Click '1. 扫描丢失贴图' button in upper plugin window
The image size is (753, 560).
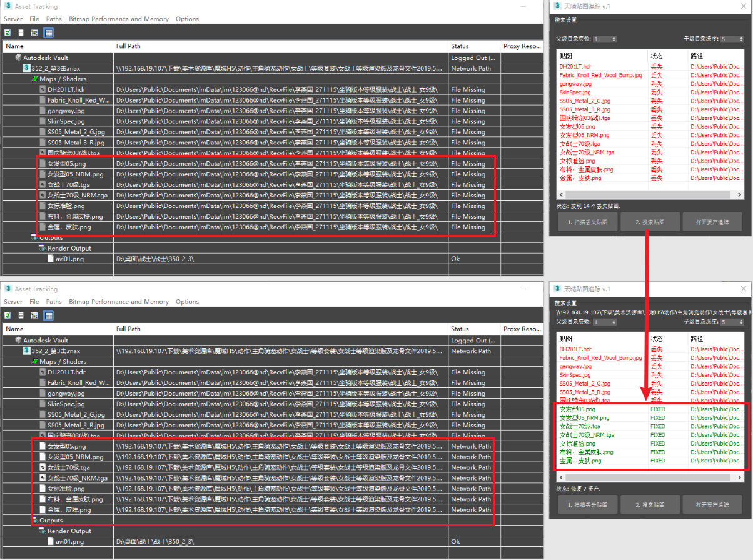(587, 222)
